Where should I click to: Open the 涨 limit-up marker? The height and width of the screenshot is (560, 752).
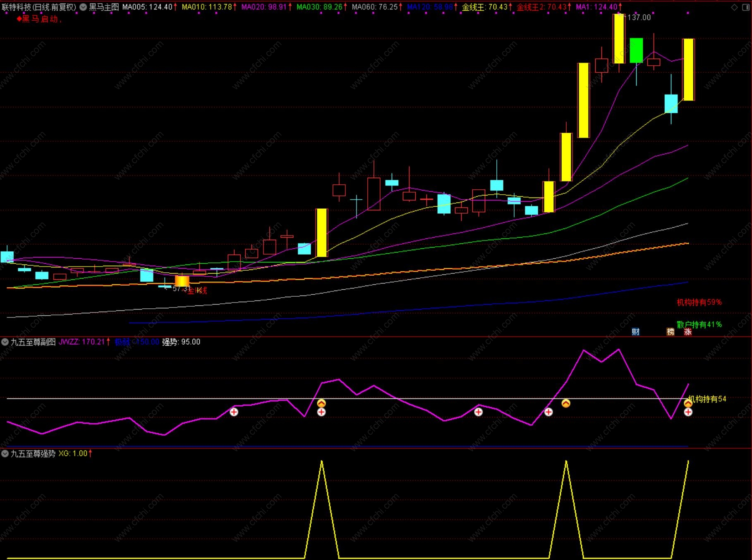click(x=688, y=331)
